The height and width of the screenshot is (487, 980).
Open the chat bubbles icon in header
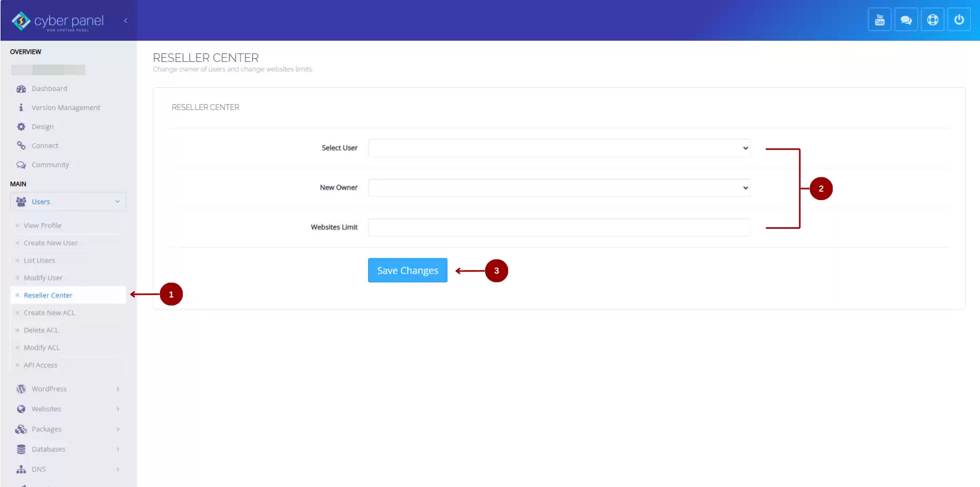click(x=906, y=20)
